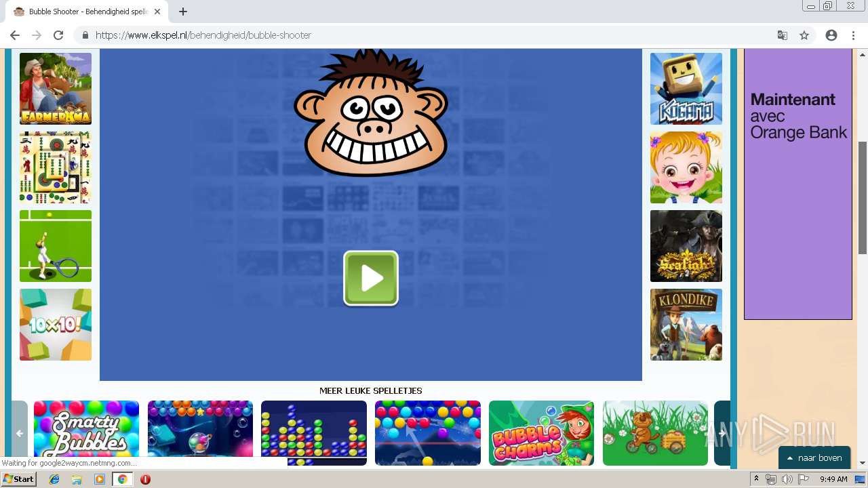
Task: Click the site security padlock icon
Action: (x=85, y=35)
